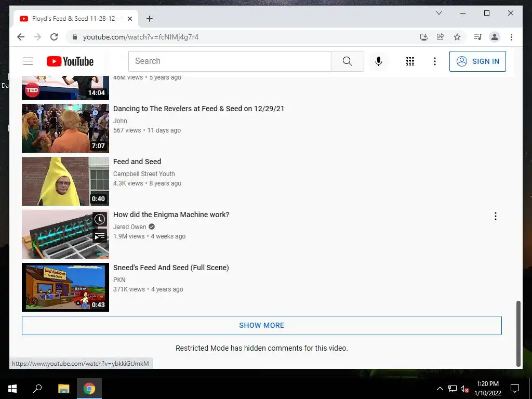The width and height of the screenshot is (532, 399).
Task: Open the title 'Dancing to The Revelers at Feed & Seed on 12/29/21'
Action: click(x=198, y=109)
